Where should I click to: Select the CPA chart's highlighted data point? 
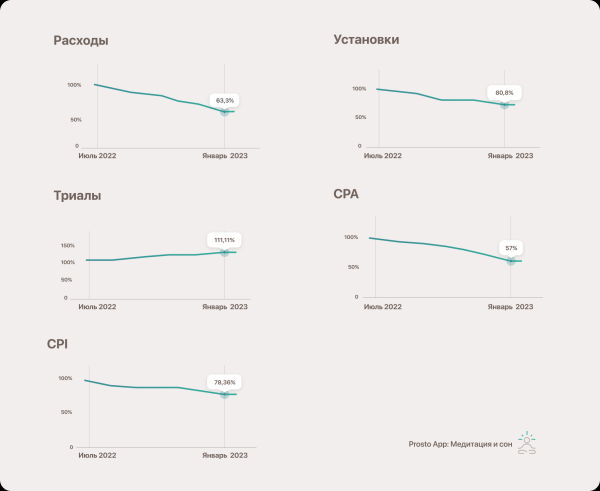click(511, 260)
